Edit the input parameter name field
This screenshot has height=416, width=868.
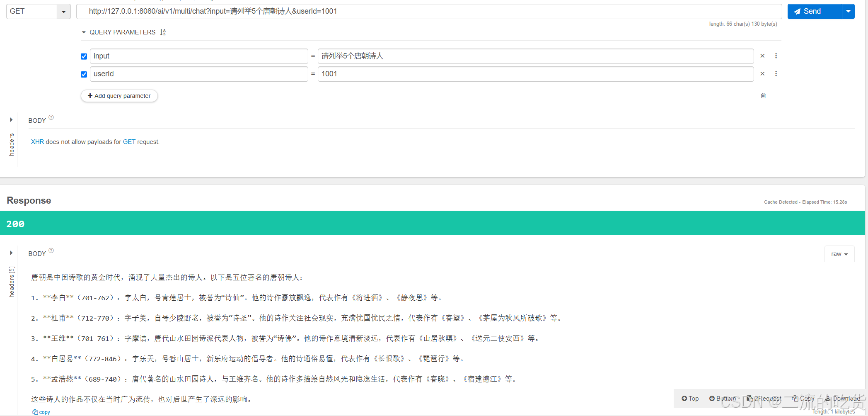(x=199, y=56)
